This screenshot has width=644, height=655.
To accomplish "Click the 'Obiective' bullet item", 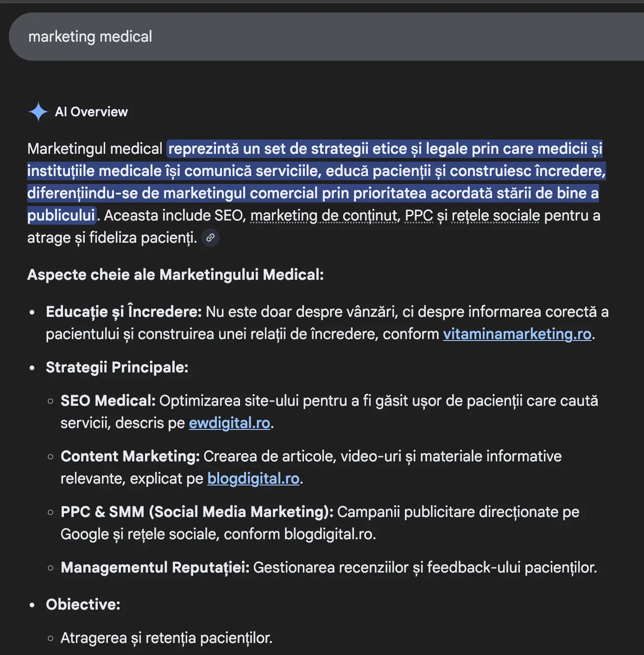I will [x=82, y=605].
